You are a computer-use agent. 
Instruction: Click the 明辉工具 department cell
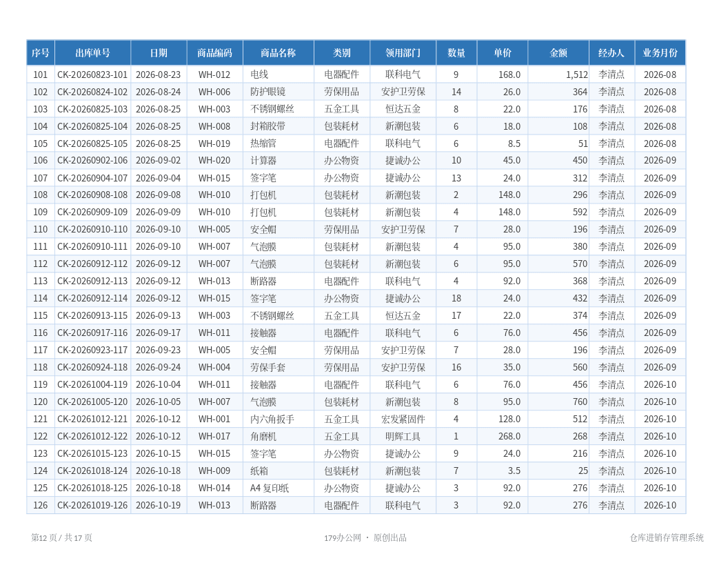click(403, 436)
